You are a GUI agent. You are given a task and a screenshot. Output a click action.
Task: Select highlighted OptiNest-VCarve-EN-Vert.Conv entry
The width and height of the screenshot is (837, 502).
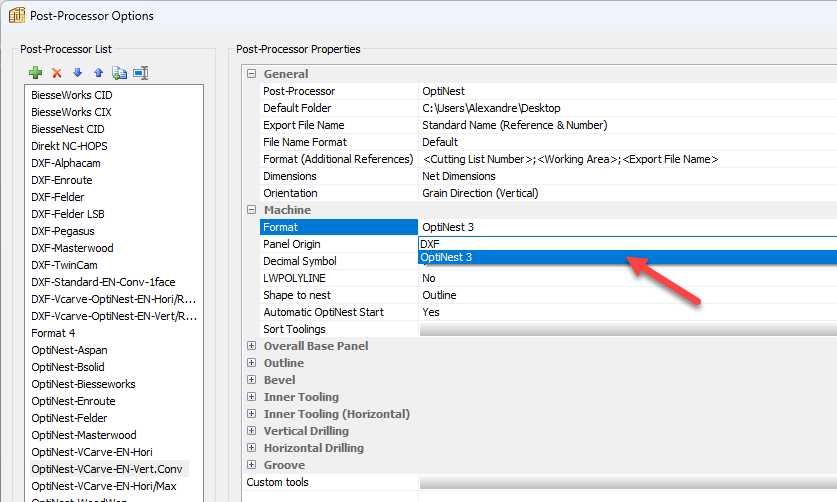tap(109, 469)
